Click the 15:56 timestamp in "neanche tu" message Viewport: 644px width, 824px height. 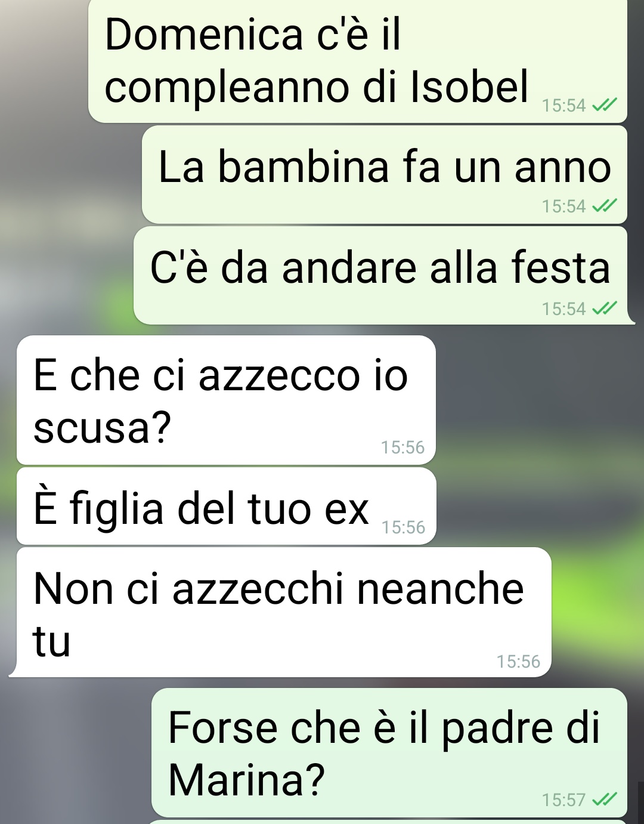(x=518, y=662)
